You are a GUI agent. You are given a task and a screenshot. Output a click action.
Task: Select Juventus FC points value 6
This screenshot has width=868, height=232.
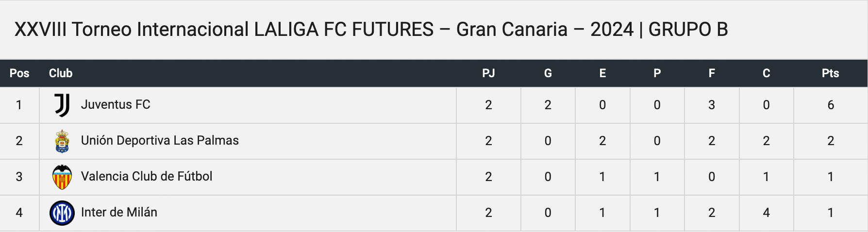tap(831, 105)
